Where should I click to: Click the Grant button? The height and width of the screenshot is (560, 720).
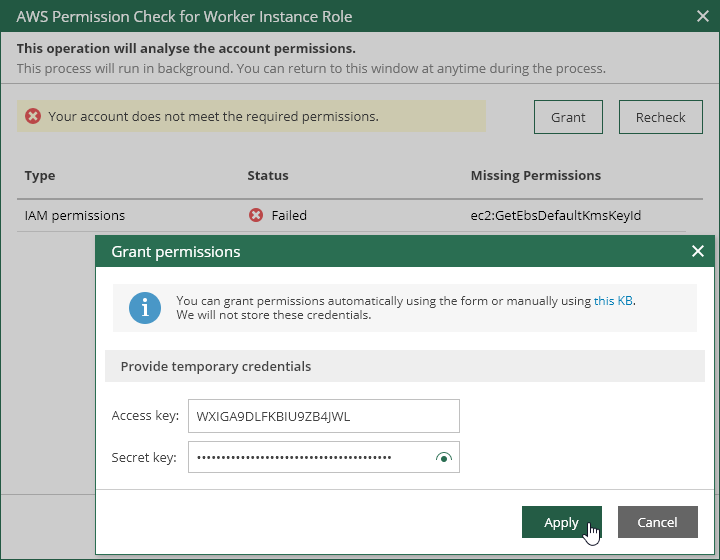(568, 117)
